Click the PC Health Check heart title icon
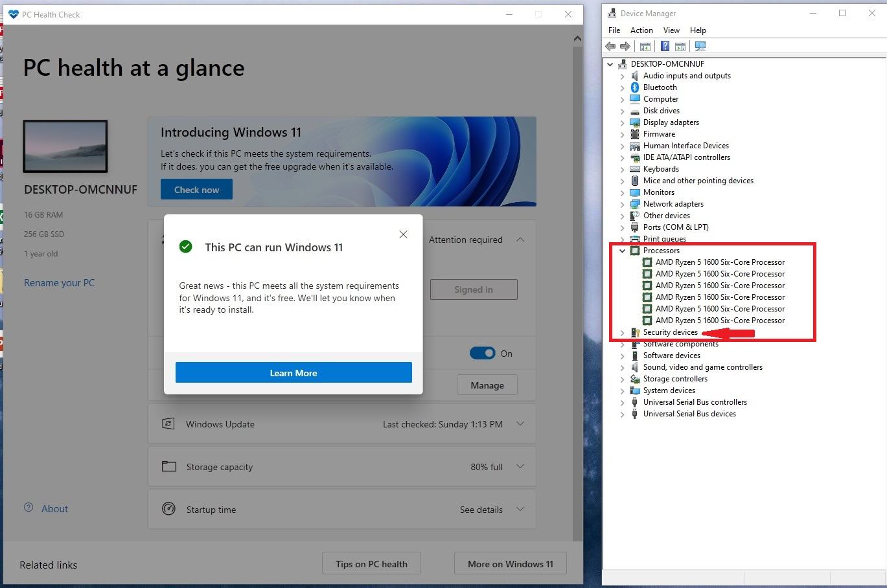 pos(14,14)
